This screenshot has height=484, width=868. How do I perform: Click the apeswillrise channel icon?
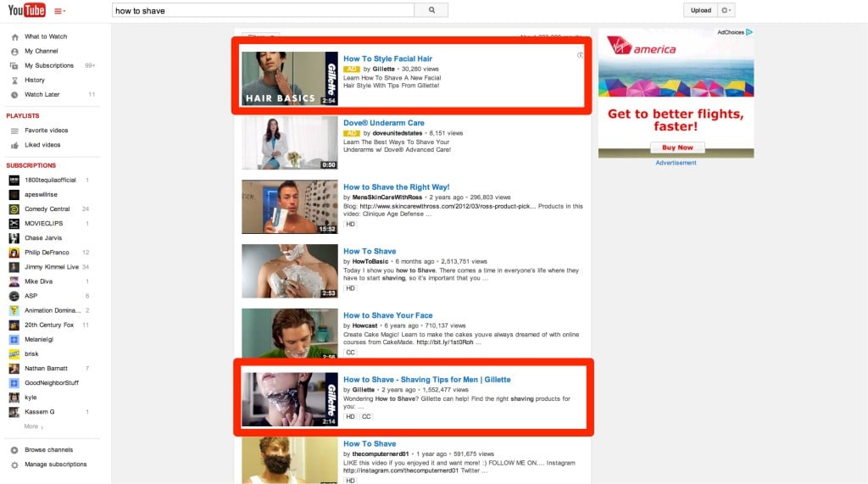coord(14,194)
